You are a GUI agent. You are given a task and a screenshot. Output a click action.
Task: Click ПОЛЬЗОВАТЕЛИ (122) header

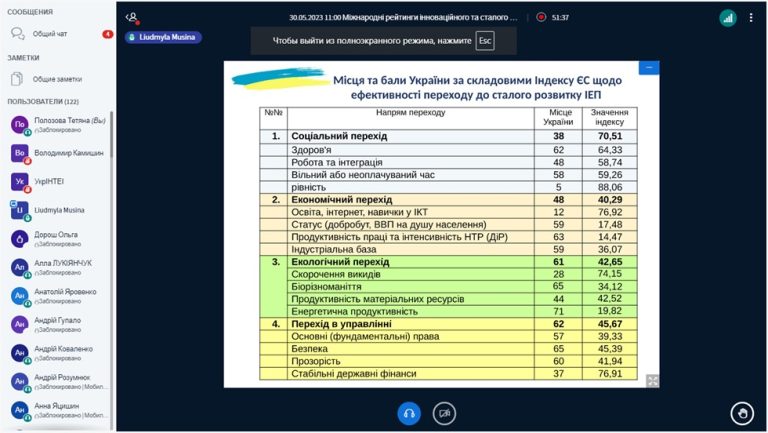[43, 101]
